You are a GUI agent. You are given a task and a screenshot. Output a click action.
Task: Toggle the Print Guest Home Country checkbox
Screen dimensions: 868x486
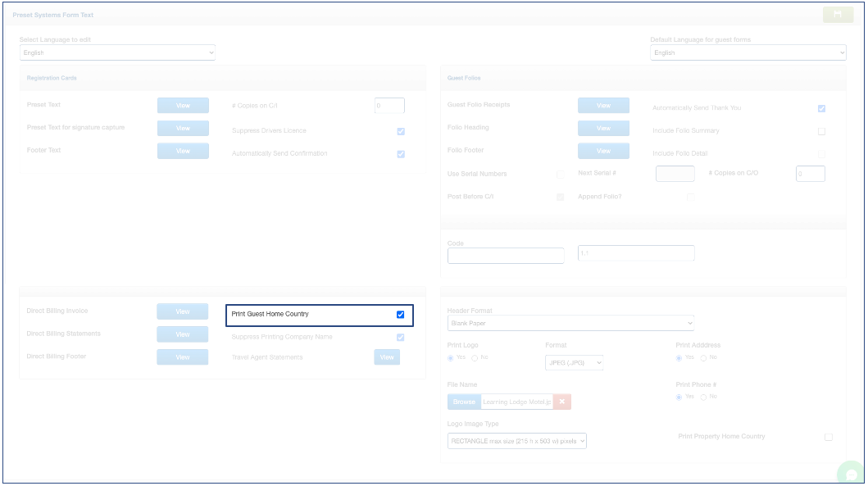[400, 315]
